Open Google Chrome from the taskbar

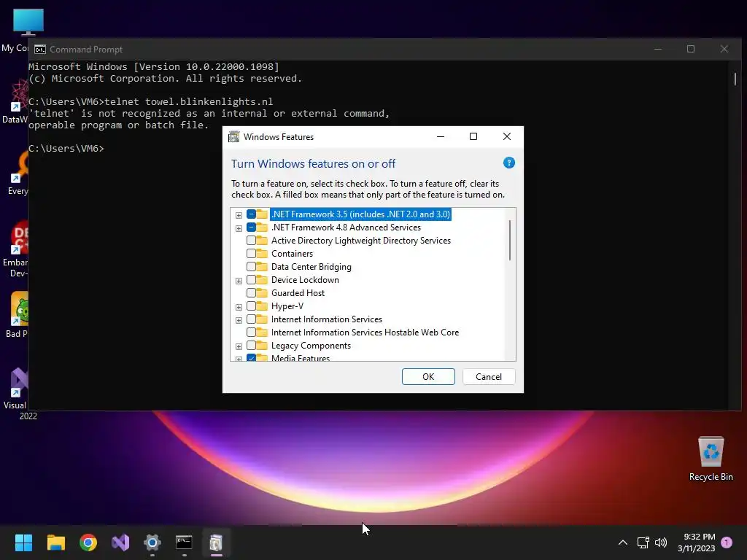point(88,542)
